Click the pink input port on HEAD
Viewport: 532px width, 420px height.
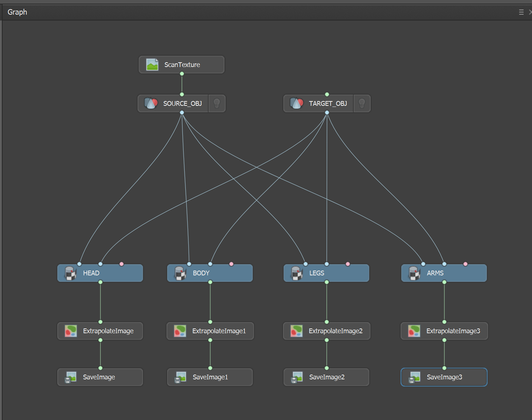click(x=122, y=264)
